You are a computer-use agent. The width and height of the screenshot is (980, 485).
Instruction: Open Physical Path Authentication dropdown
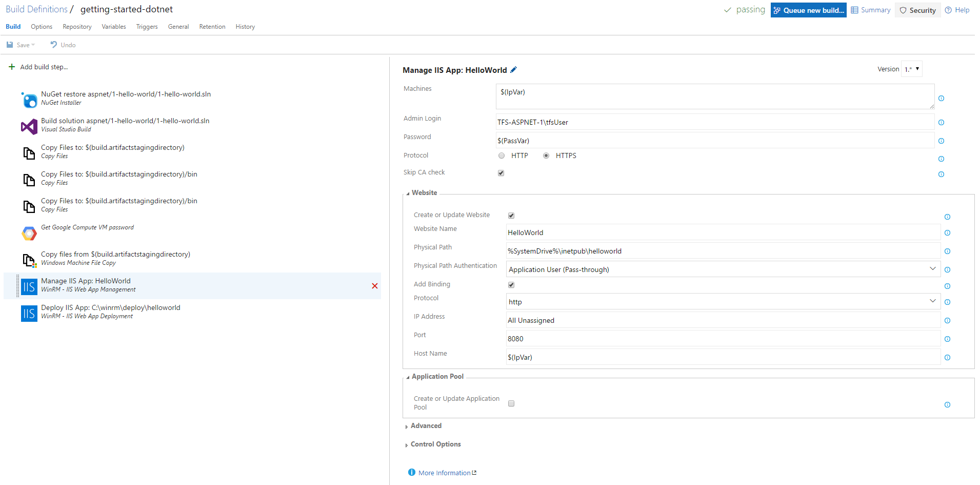pos(723,269)
